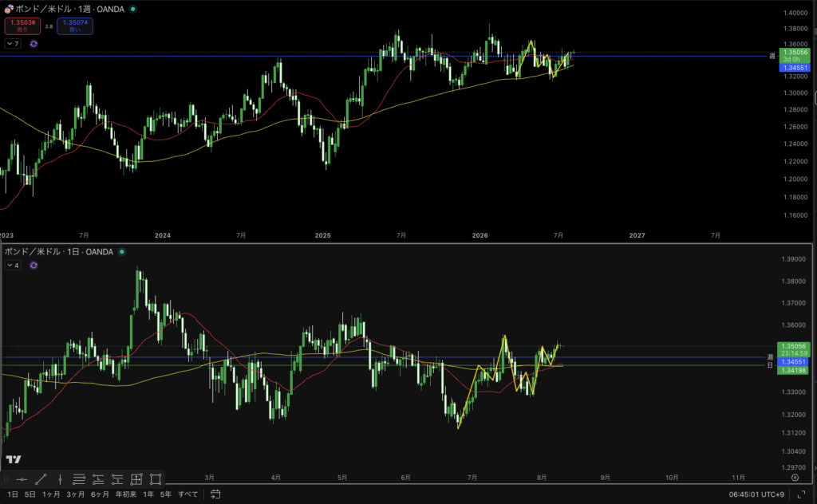The image size is (817, 504).
Task: Click the purple sync icon on weekly chart
Action: pos(34,44)
